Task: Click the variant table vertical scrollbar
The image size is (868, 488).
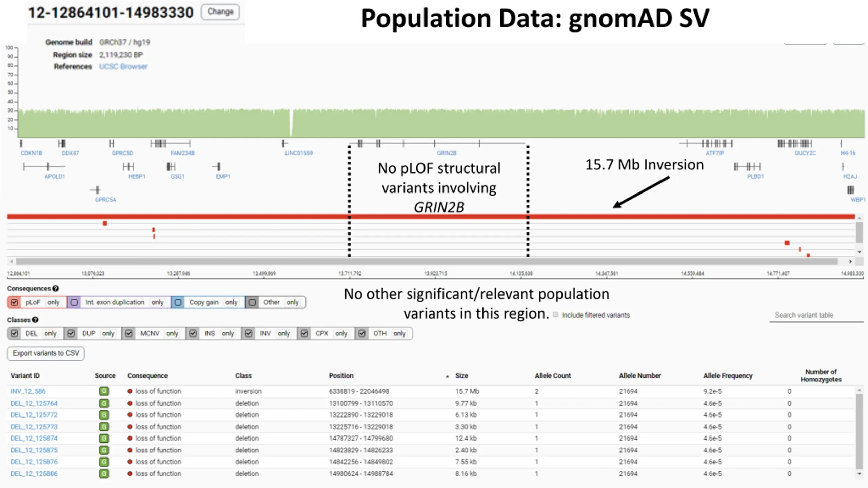Action: (x=859, y=431)
